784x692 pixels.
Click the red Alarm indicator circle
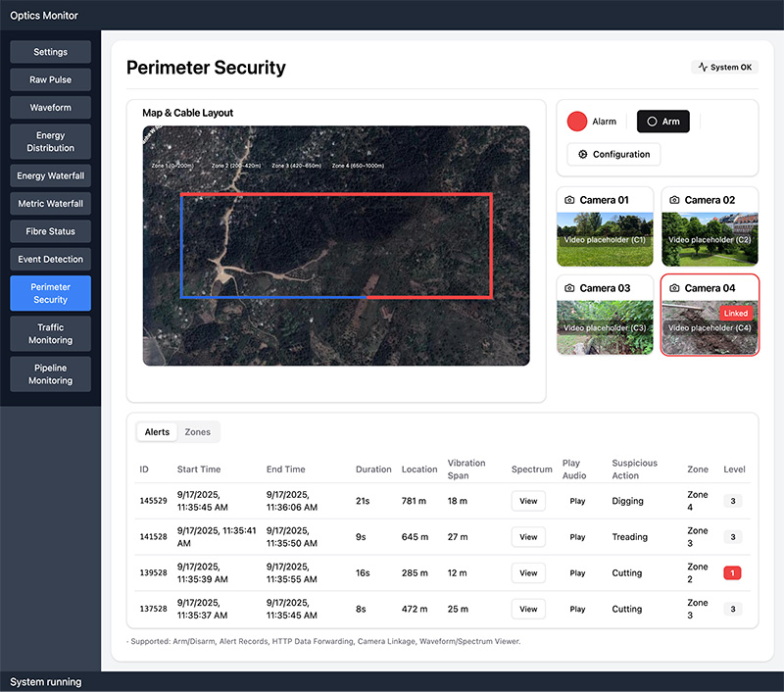tap(577, 122)
